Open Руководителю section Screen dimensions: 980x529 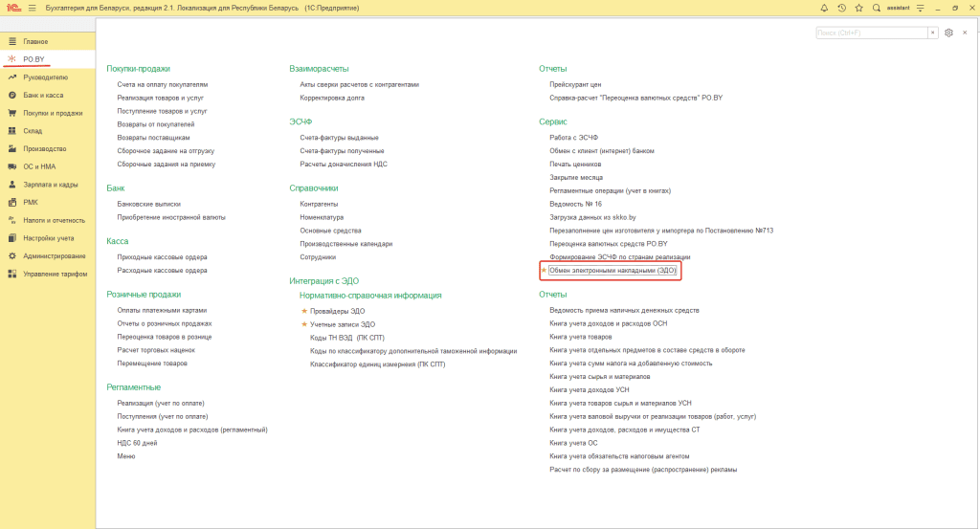48,77
